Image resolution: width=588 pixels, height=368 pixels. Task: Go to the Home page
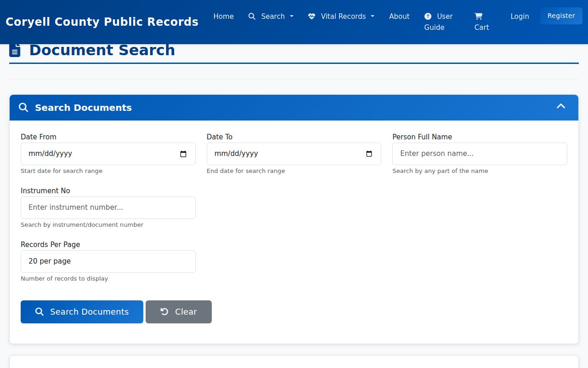pos(224,17)
